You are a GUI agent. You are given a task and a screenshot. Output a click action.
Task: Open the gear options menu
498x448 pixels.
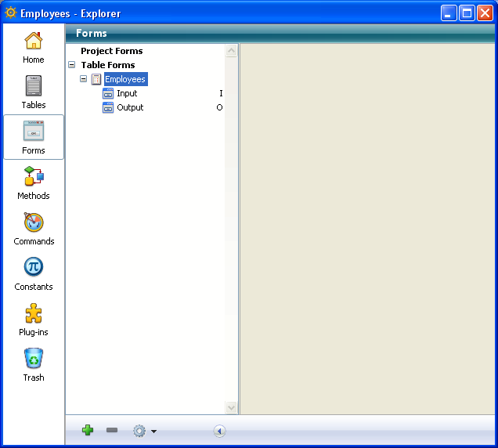139,431
